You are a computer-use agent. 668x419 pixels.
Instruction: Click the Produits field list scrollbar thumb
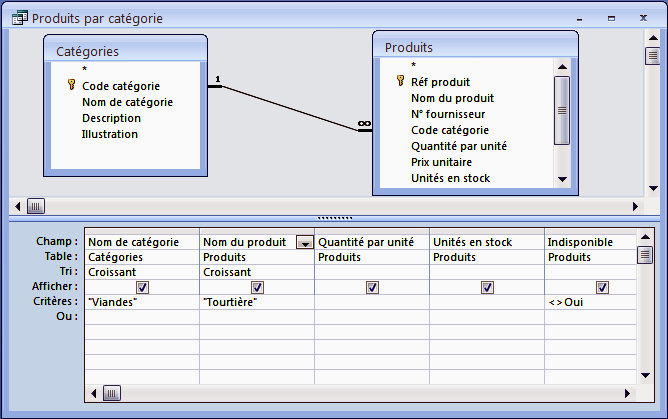[562, 110]
